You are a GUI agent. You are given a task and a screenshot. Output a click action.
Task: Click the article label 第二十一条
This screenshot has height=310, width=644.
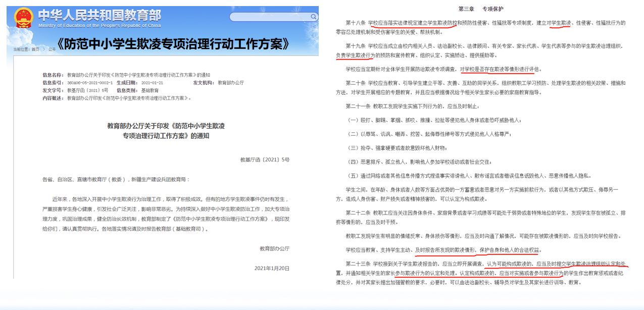click(357, 107)
